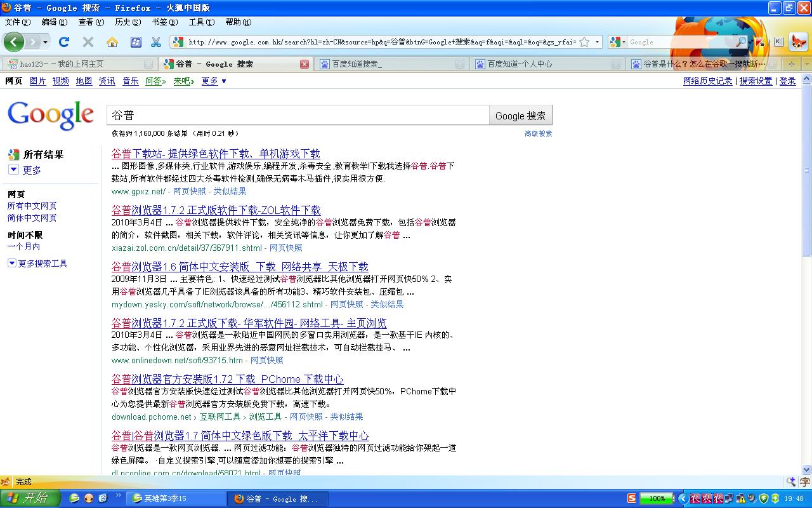Open 搜索设置 link
Image resolution: width=812 pixels, height=508 pixels.
click(x=756, y=81)
